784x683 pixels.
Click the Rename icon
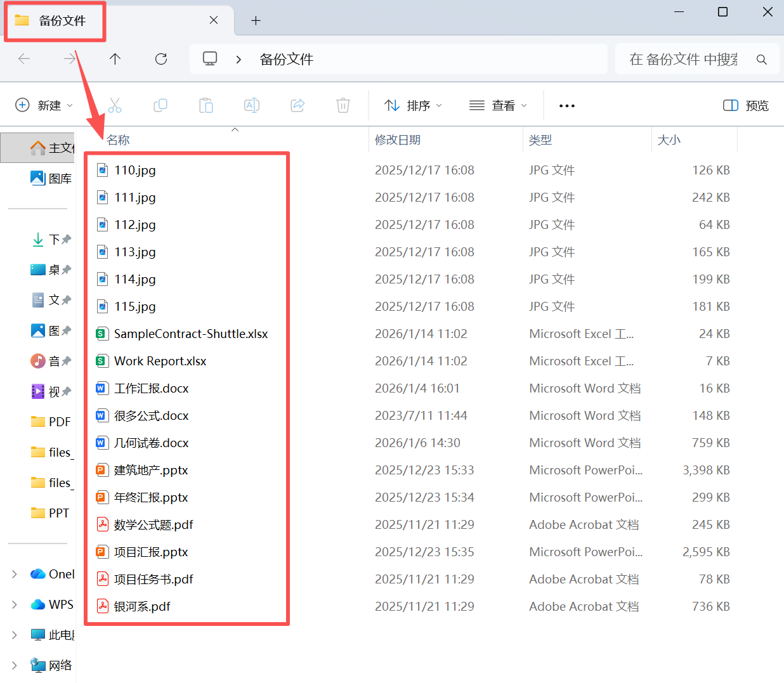coord(252,105)
